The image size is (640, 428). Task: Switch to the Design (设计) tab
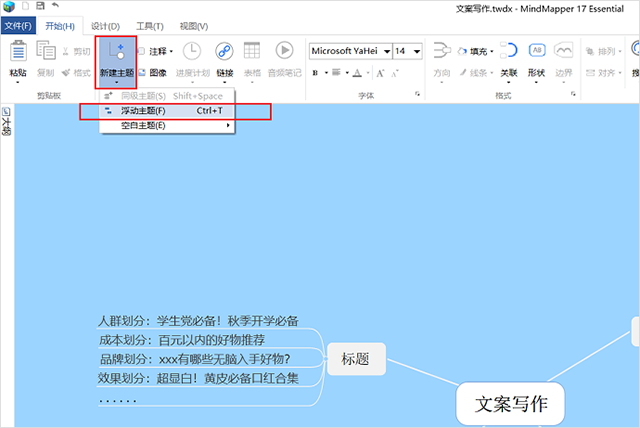[105, 25]
